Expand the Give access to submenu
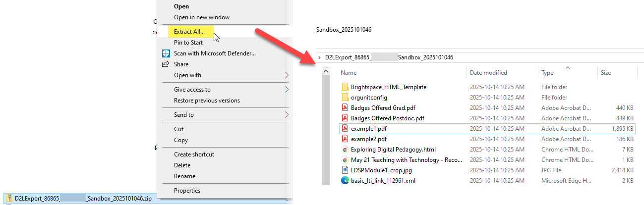The width and height of the screenshot is (644, 205). (x=287, y=90)
